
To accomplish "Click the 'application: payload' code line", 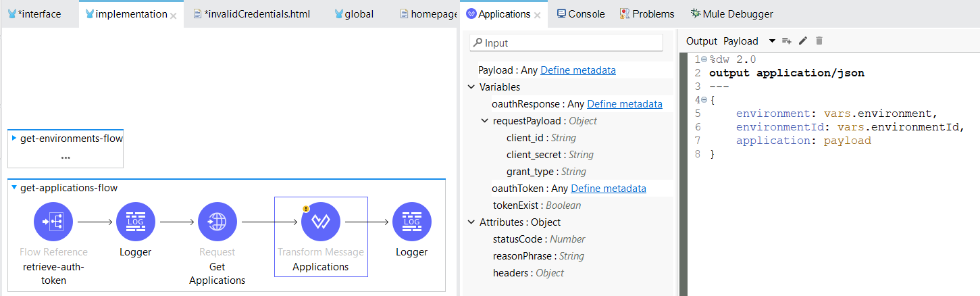I will (x=804, y=141).
